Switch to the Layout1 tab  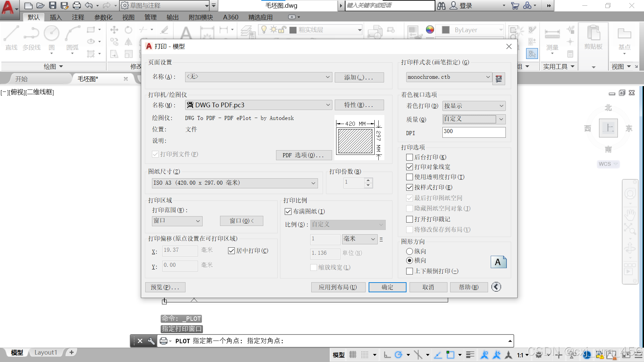click(x=46, y=352)
